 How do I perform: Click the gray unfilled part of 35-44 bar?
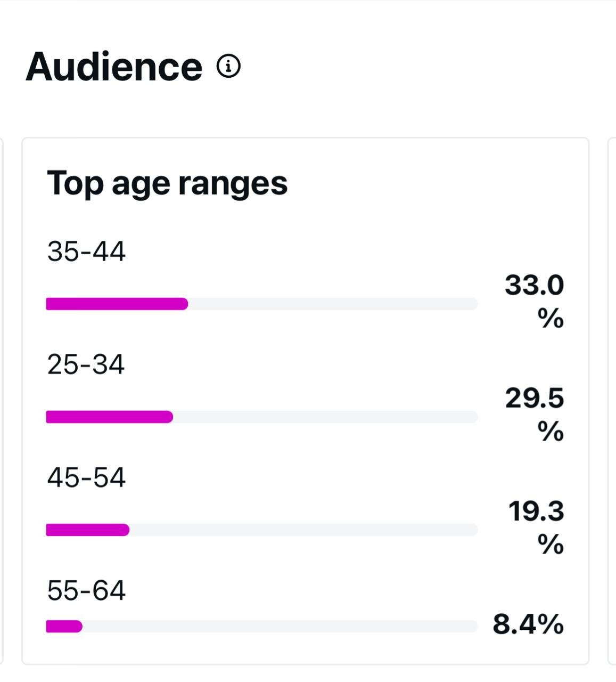pos(333,304)
